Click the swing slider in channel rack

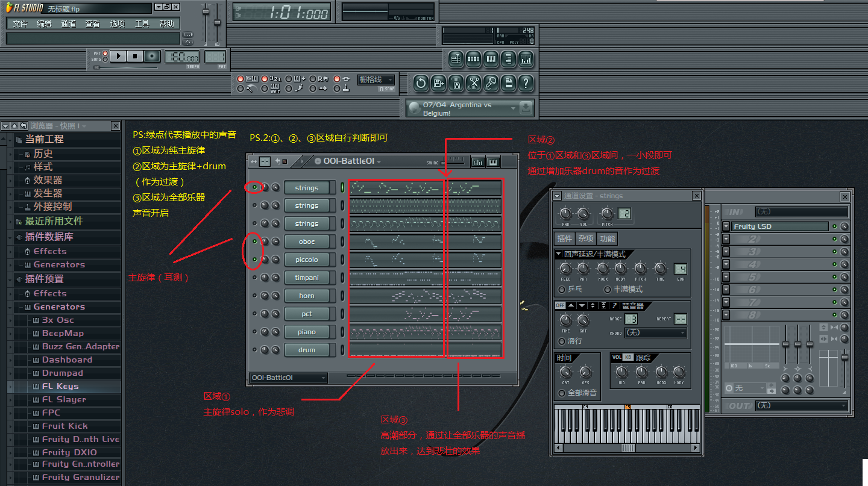(x=453, y=163)
